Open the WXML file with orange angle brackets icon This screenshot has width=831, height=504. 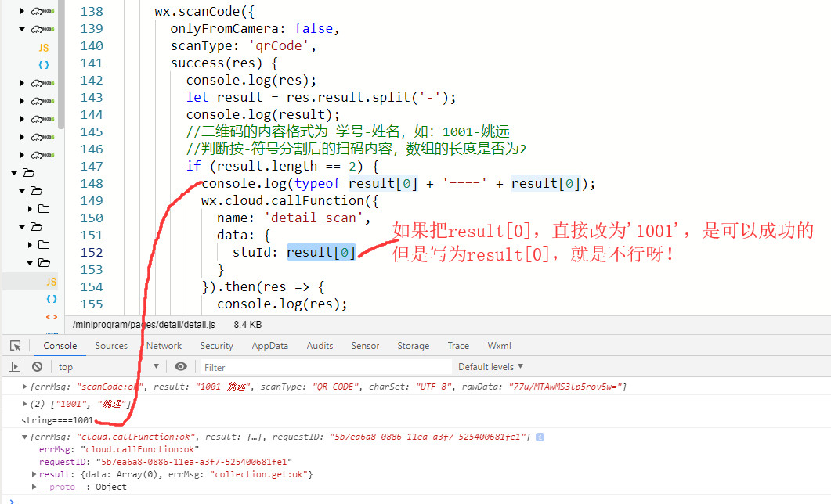point(52,317)
